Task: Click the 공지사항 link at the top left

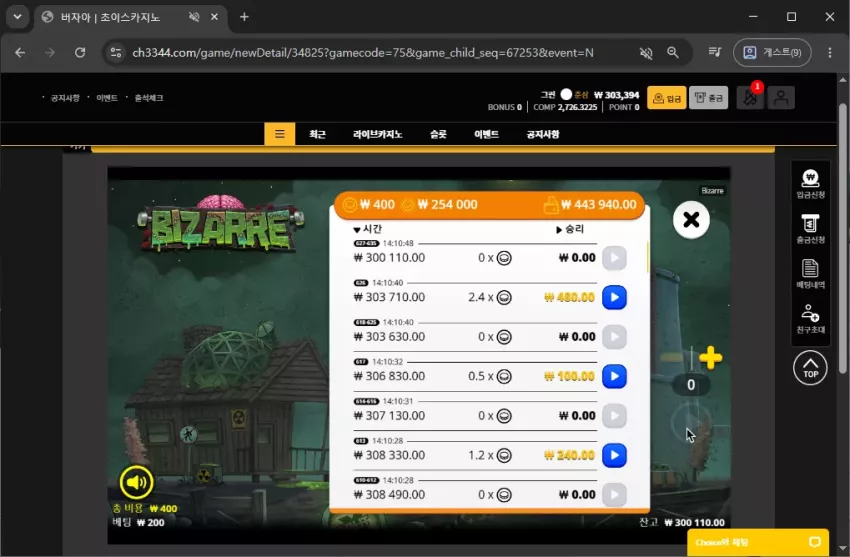Action: (65, 98)
